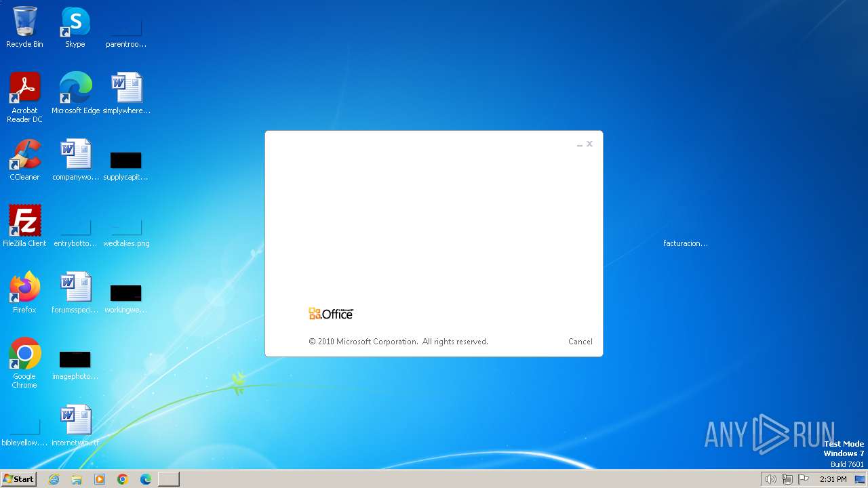Launch Edge from the taskbar

click(x=146, y=479)
